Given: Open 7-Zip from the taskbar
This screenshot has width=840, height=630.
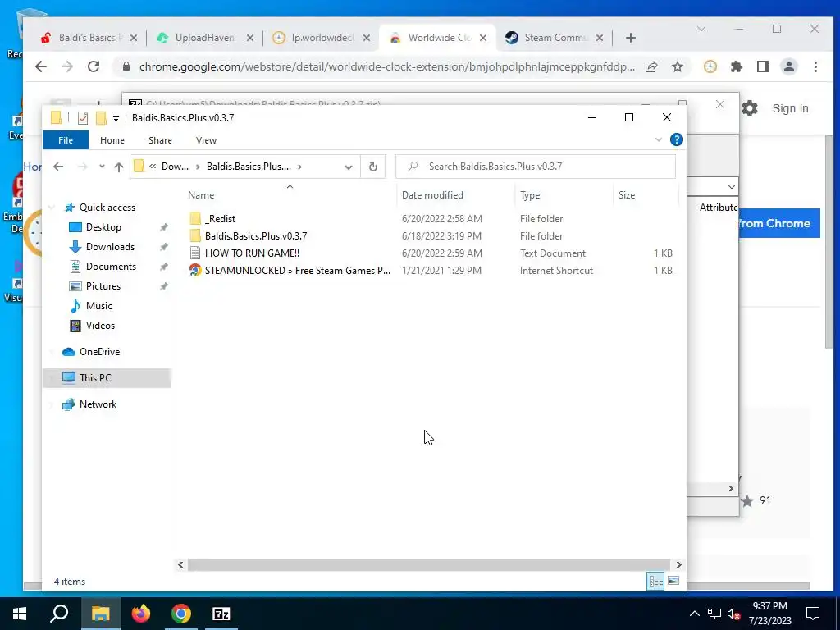Looking at the screenshot, I should (221, 614).
